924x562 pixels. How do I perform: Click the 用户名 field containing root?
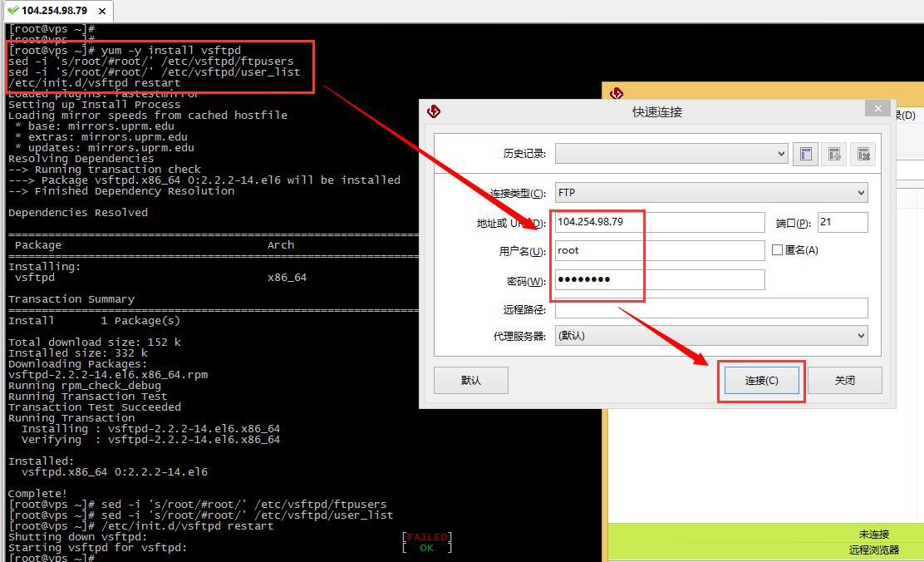[660, 250]
